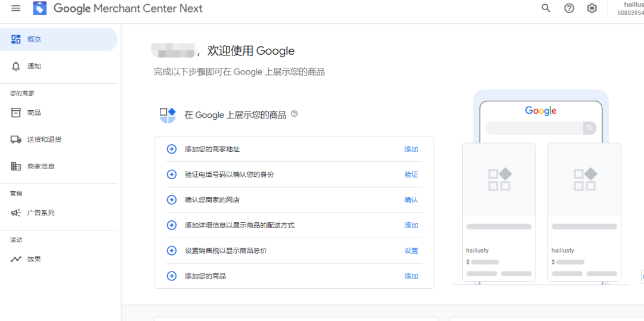Click the right haillusty product card placeholder

(584, 212)
